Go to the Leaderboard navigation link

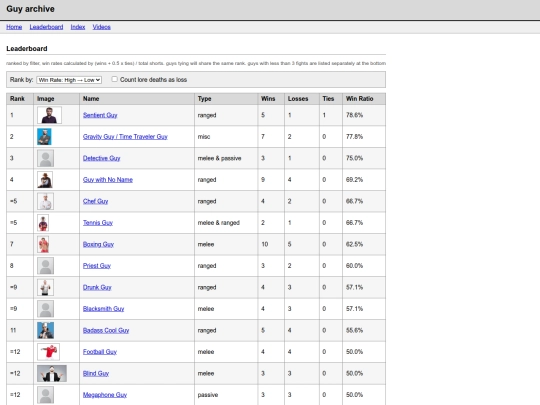coord(46,27)
